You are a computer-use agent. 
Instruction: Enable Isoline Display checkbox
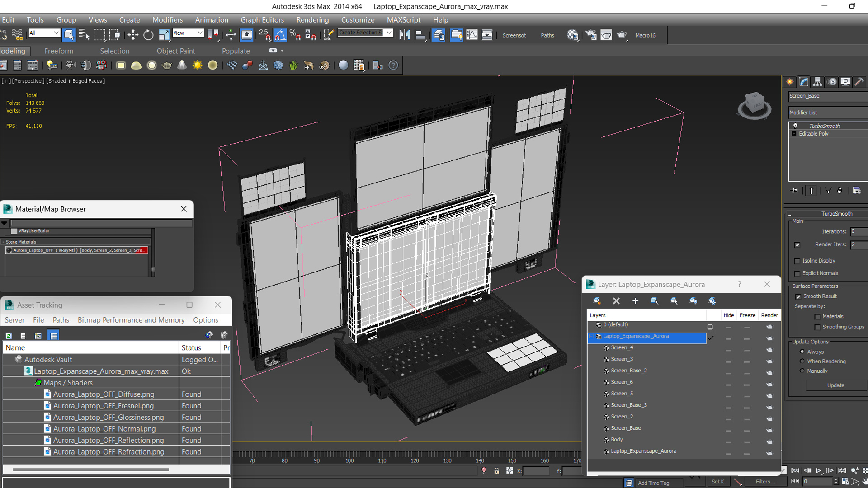coord(797,261)
